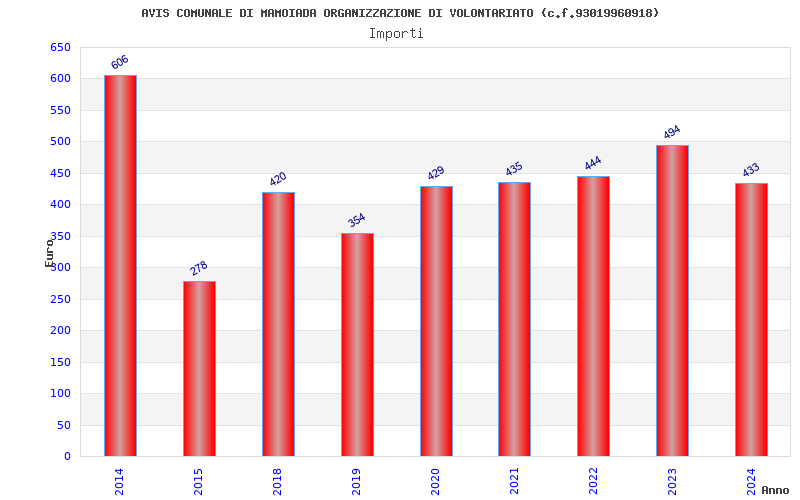Click x-axis year label 2018
The width and height of the screenshot is (800, 500).
[x=277, y=482]
